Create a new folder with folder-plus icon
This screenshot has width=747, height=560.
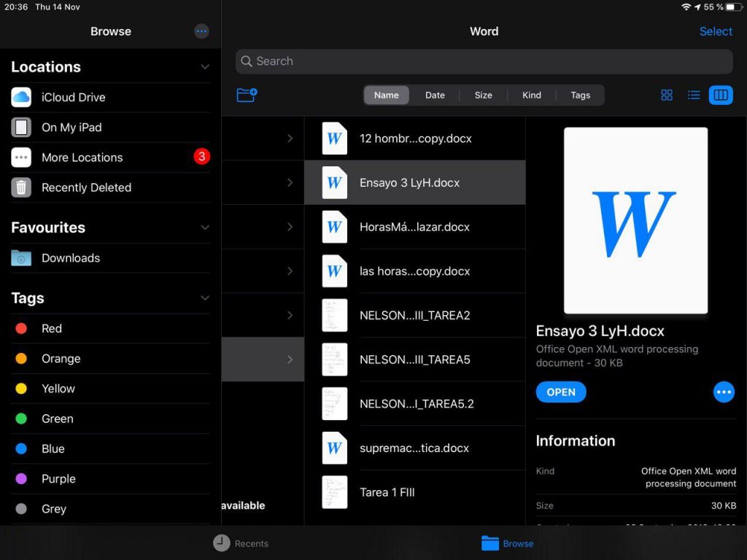(247, 95)
